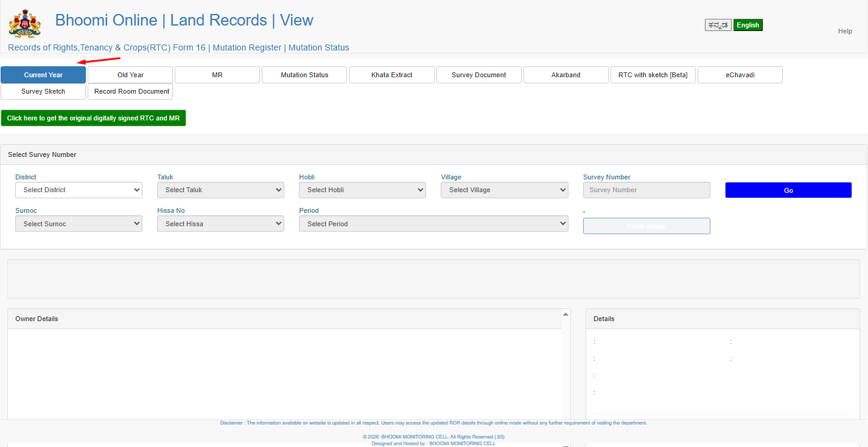Screen dimensions: 868x447
Task: Click the Village field label
Action: click(x=451, y=177)
